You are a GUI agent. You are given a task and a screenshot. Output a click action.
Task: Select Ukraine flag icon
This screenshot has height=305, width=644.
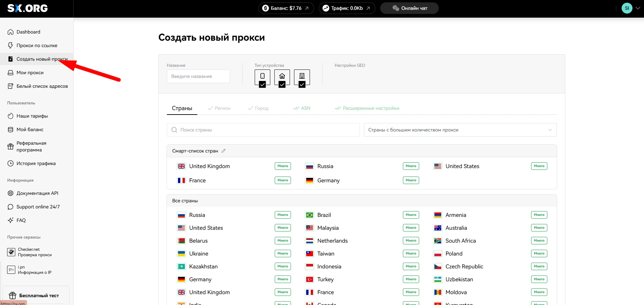(x=181, y=254)
